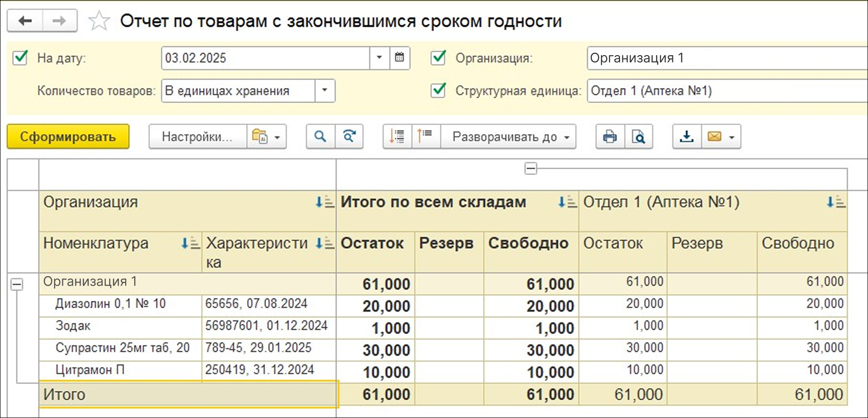Screen dimensions: 868x418
Task: Open print preview of report
Action: tap(638, 137)
